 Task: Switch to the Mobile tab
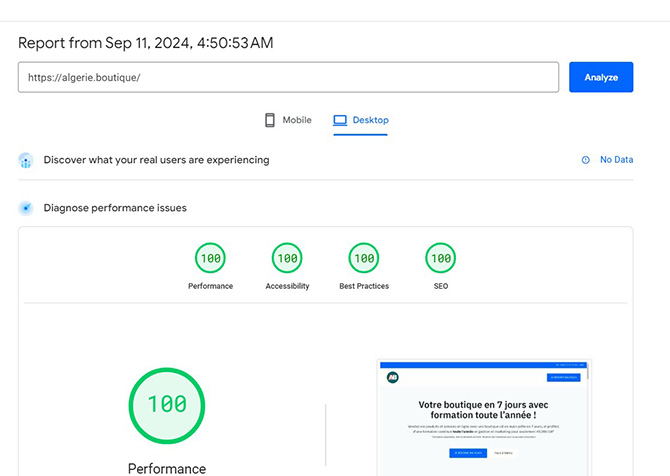(x=288, y=120)
